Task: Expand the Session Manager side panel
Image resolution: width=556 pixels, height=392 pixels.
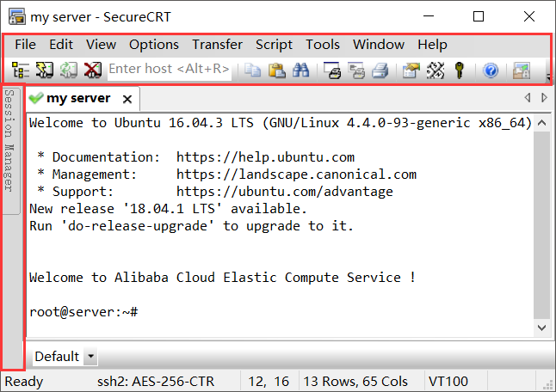Action: point(9,140)
